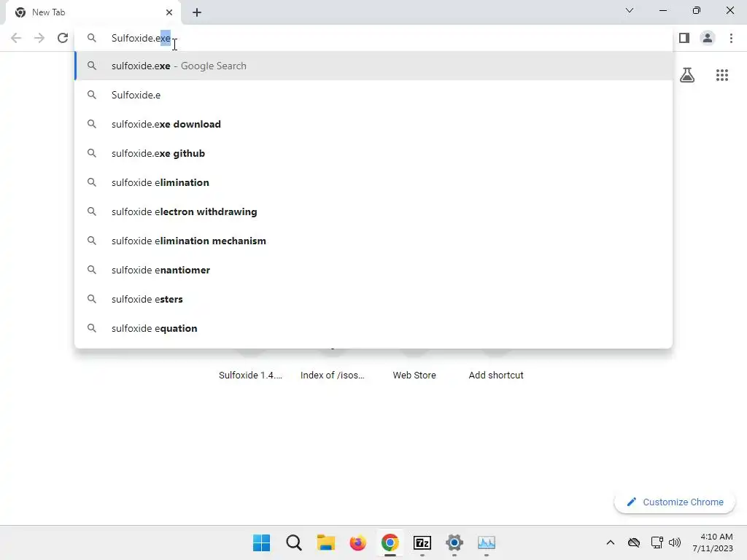Reload the page with the refresh icon

click(63, 38)
